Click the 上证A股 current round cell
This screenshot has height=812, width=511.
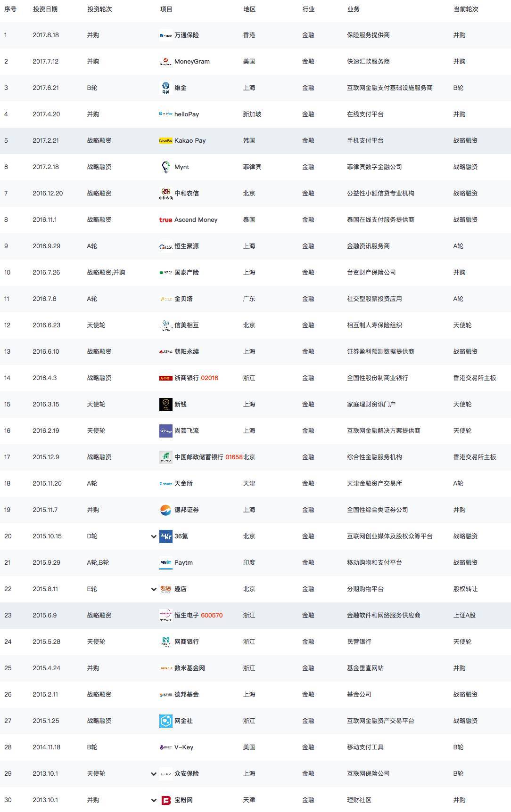pos(464,616)
